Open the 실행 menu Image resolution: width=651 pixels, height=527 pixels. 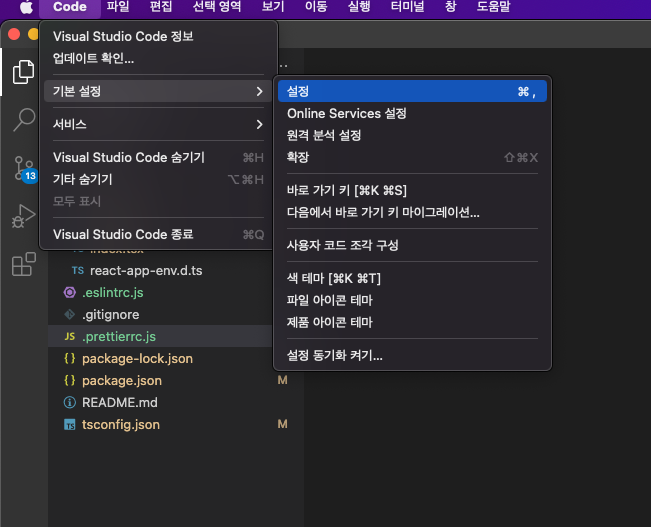[x=359, y=7]
